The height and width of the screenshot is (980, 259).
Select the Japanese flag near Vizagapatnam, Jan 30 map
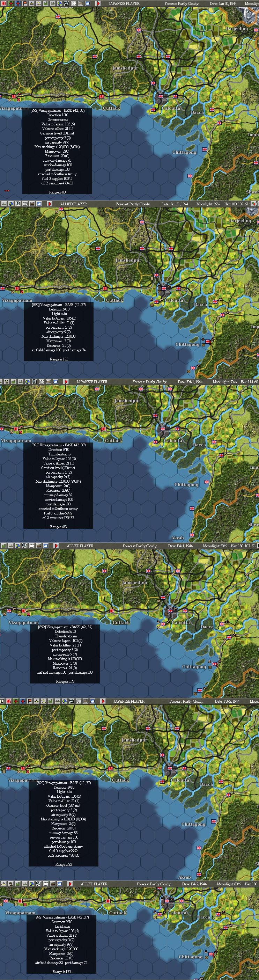click(x=14, y=97)
